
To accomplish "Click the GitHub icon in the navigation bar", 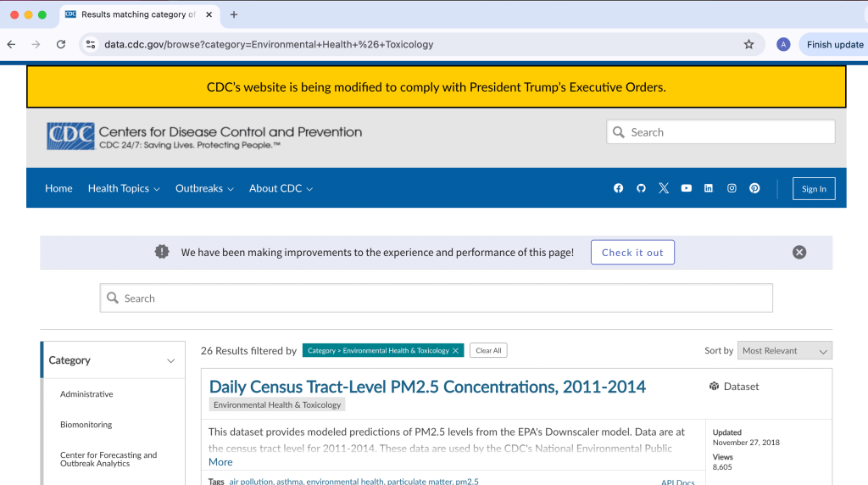I will pos(641,188).
